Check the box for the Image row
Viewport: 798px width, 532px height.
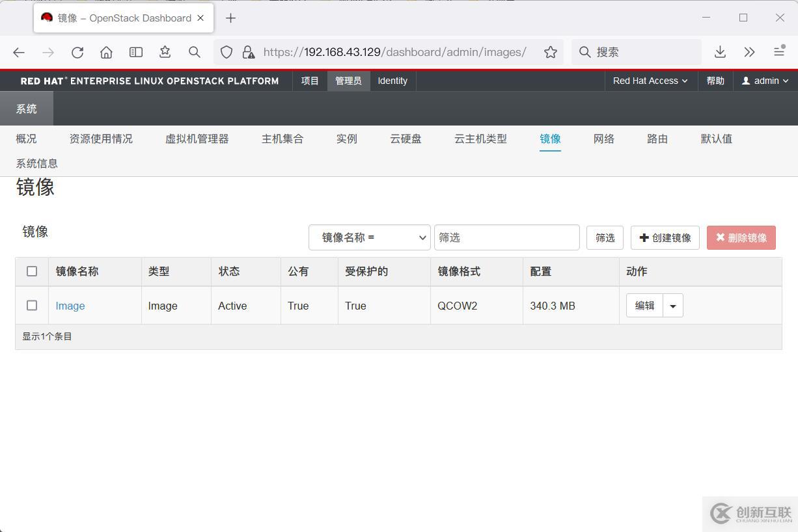(32, 305)
